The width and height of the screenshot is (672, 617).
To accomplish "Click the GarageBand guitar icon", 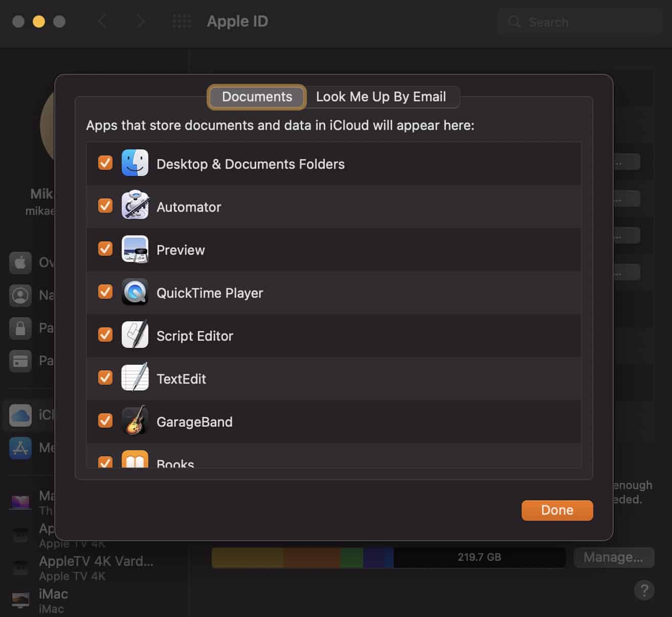I will click(135, 421).
